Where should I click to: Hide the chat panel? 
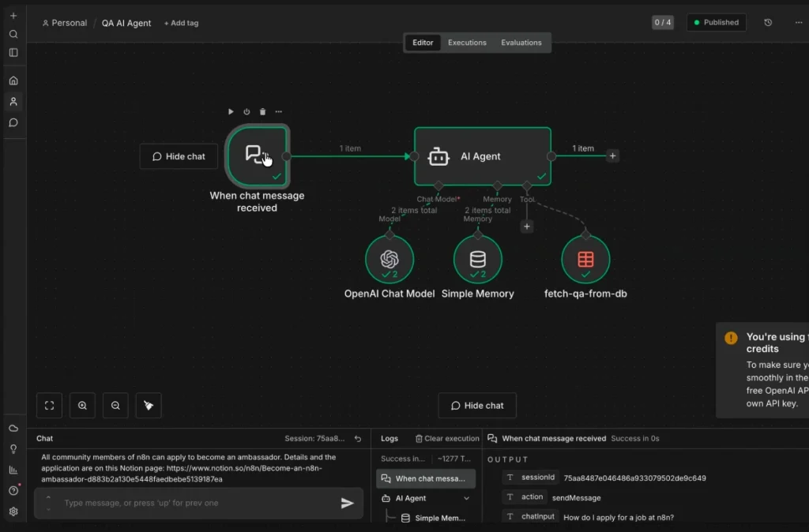(x=477, y=405)
